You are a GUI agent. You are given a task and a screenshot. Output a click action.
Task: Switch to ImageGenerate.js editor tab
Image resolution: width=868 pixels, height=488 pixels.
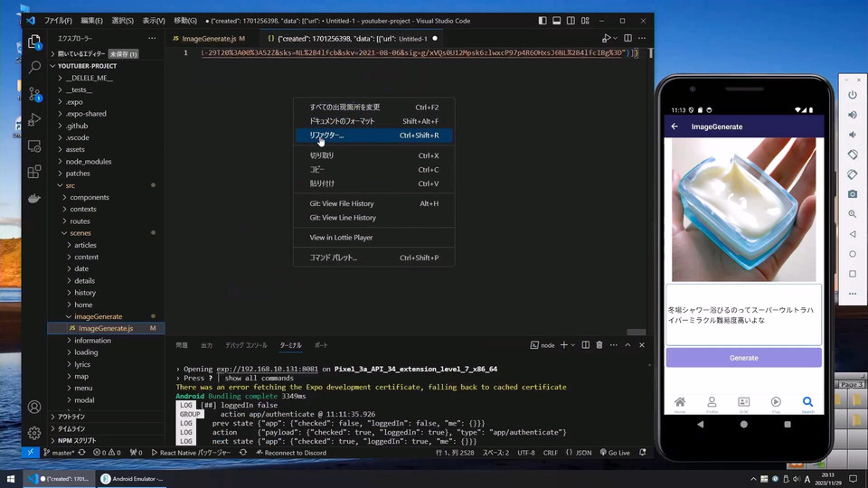(209, 39)
